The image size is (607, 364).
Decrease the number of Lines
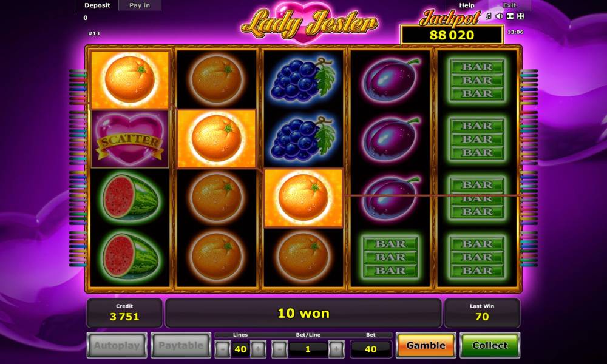pyautogui.click(x=223, y=349)
